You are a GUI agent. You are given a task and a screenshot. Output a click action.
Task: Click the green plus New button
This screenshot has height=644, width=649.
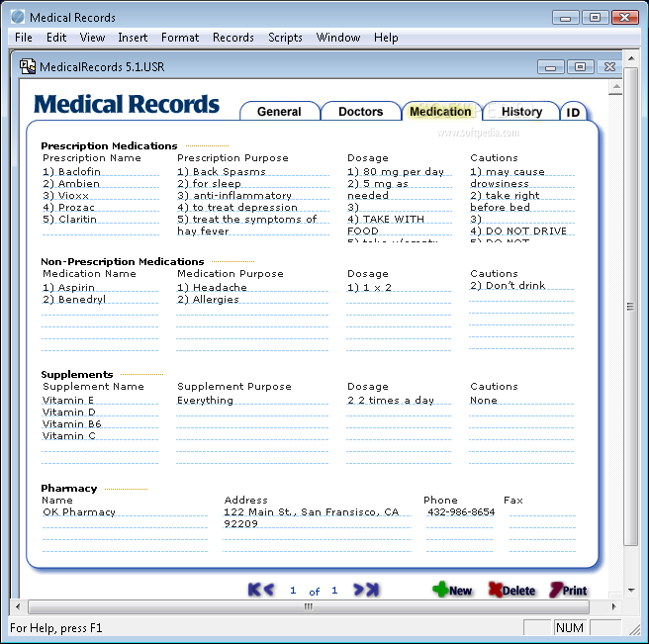point(452,590)
